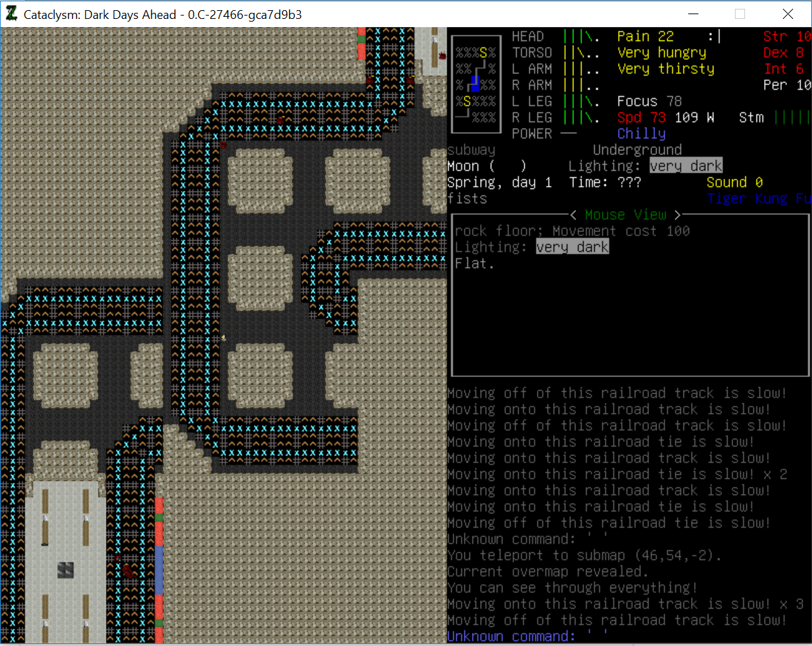Click rock floor; Movement cost 100 text
Screen dimensions: 812x646
coord(573,231)
